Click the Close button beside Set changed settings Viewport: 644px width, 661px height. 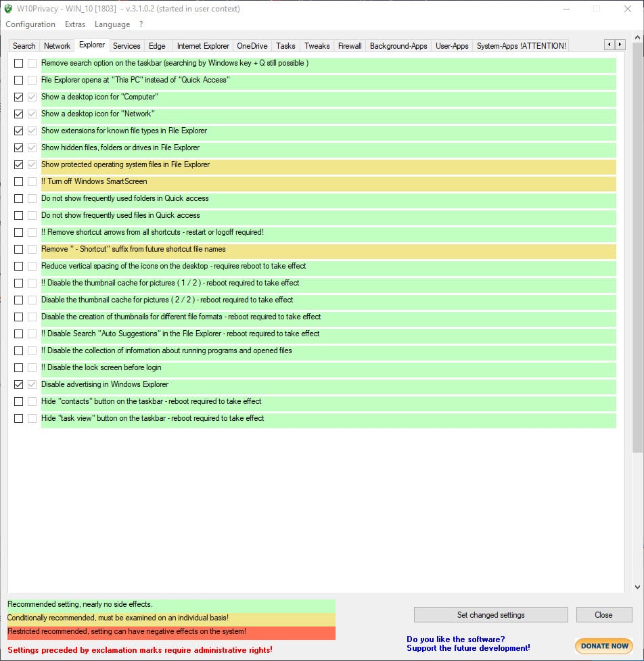[604, 614]
